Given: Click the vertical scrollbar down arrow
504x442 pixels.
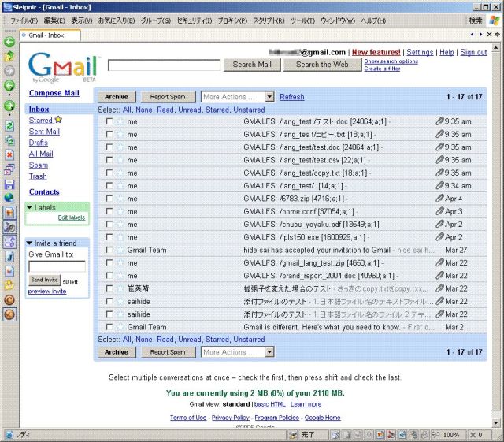Looking at the screenshot, I should (498, 423).
